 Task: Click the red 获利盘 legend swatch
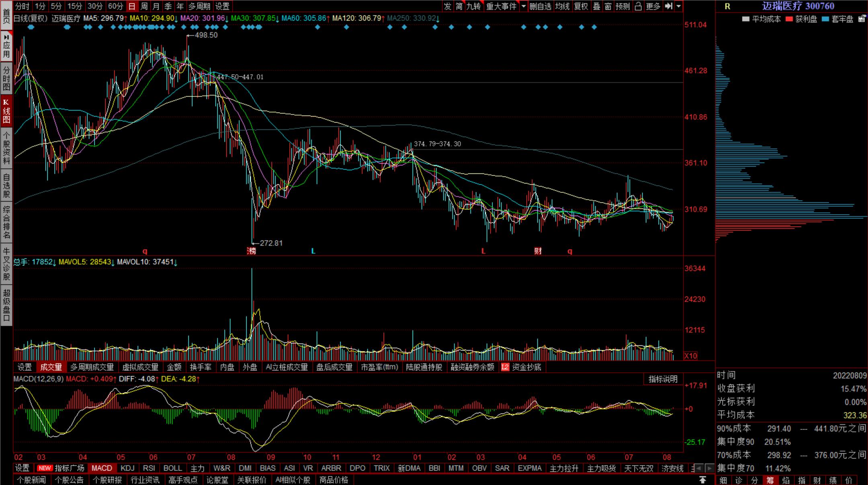(789, 19)
